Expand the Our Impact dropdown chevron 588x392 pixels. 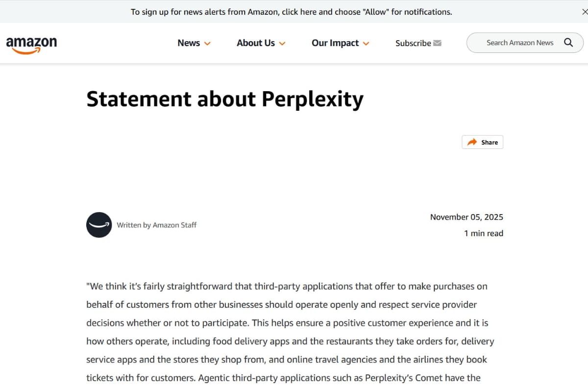pyautogui.click(x=366, y=44)
